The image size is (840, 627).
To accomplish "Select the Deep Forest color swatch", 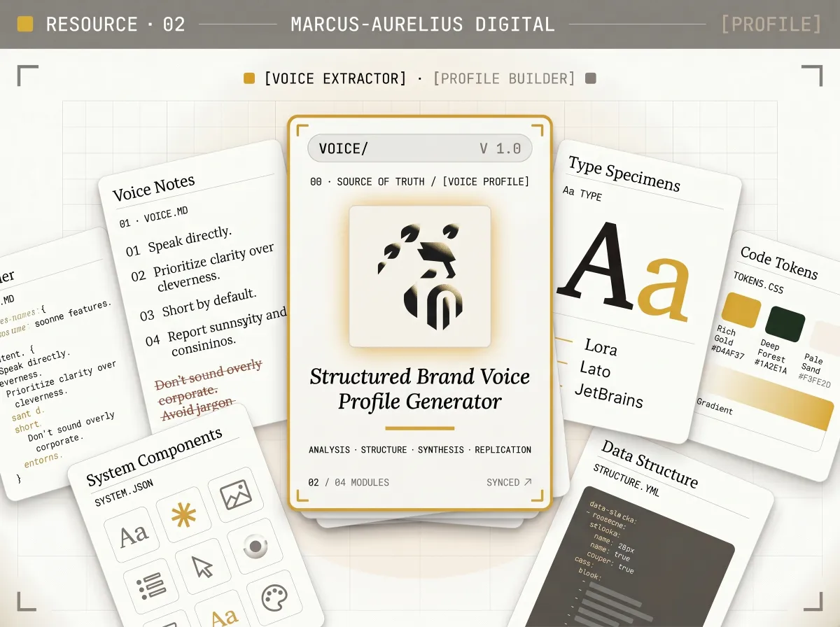I will [785, 324].
